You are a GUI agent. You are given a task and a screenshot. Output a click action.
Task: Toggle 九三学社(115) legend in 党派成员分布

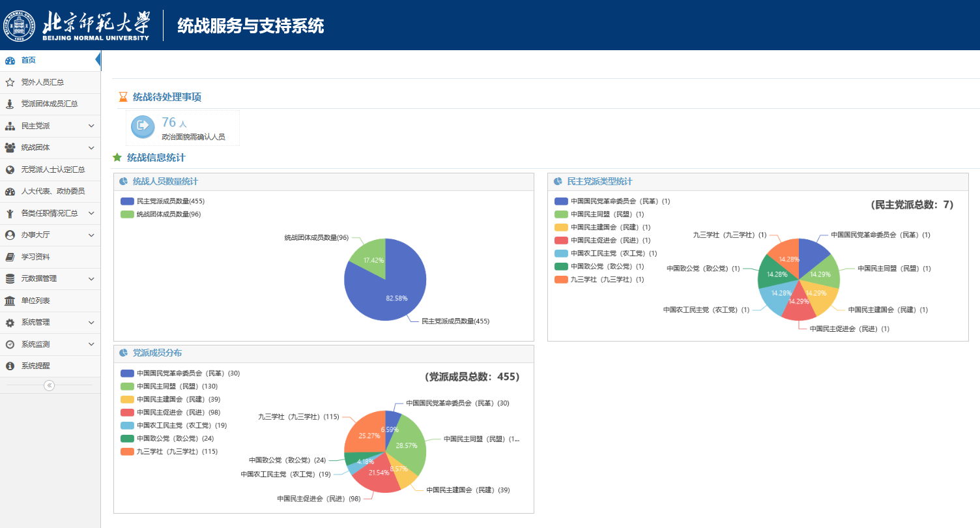pos(168,452)
